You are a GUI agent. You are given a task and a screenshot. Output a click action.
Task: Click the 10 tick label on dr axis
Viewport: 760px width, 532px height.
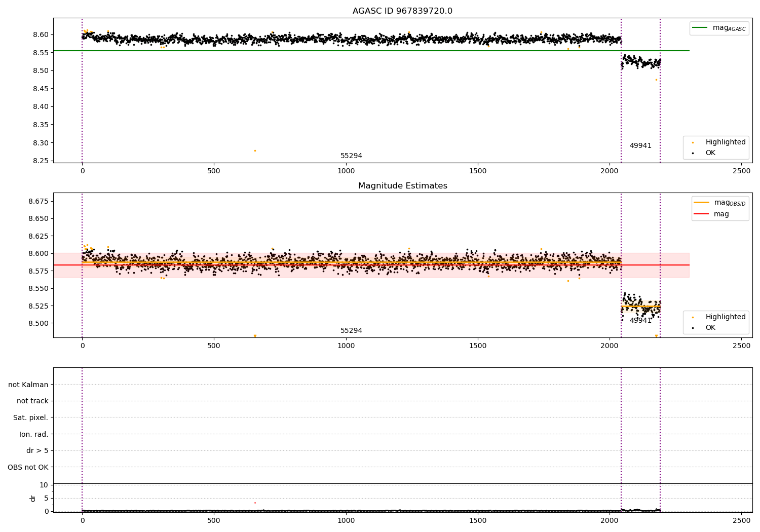coord(44,485)
